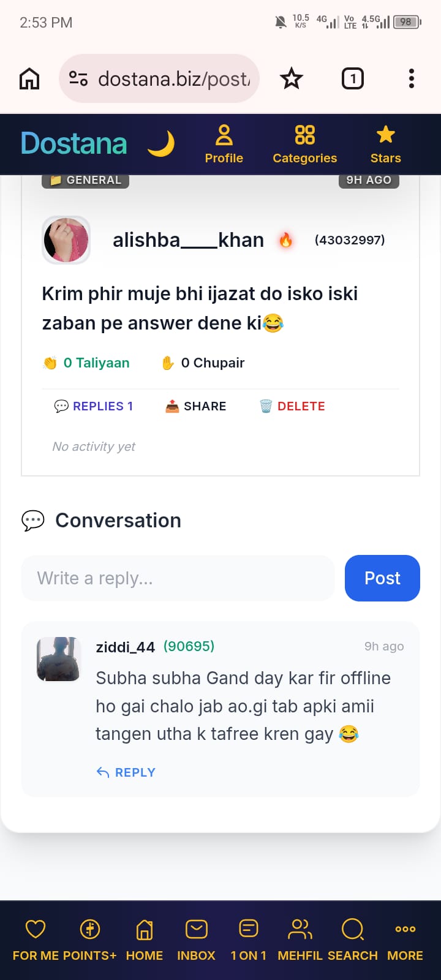Reply to ziddi_44's comment
This screenshot has height=980, width=441.
coord(126,772)
